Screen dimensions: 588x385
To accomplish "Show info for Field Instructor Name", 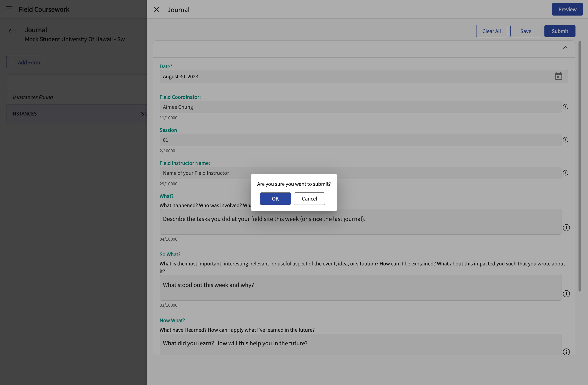I will 566,173.
